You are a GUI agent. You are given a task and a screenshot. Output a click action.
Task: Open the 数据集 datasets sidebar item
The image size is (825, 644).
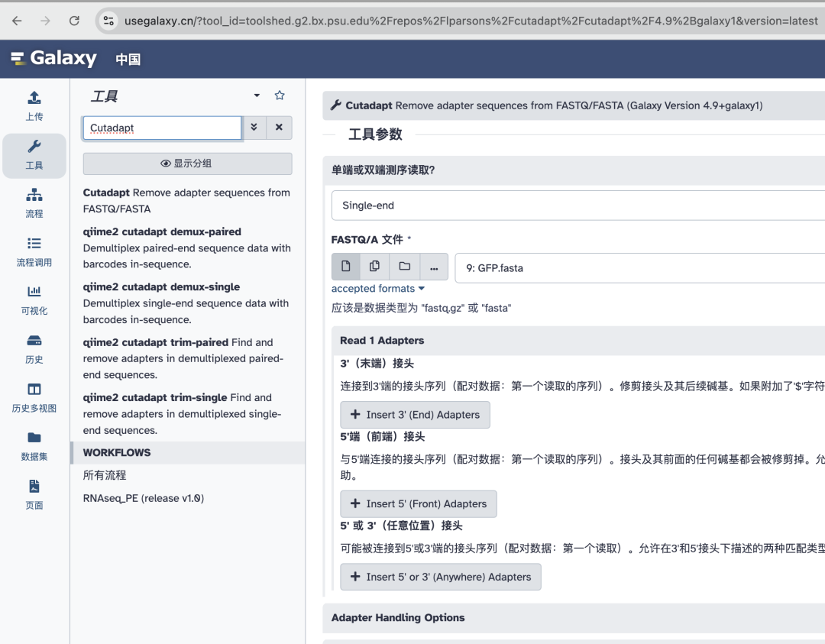pyautogui.click(x=34, y=446)
